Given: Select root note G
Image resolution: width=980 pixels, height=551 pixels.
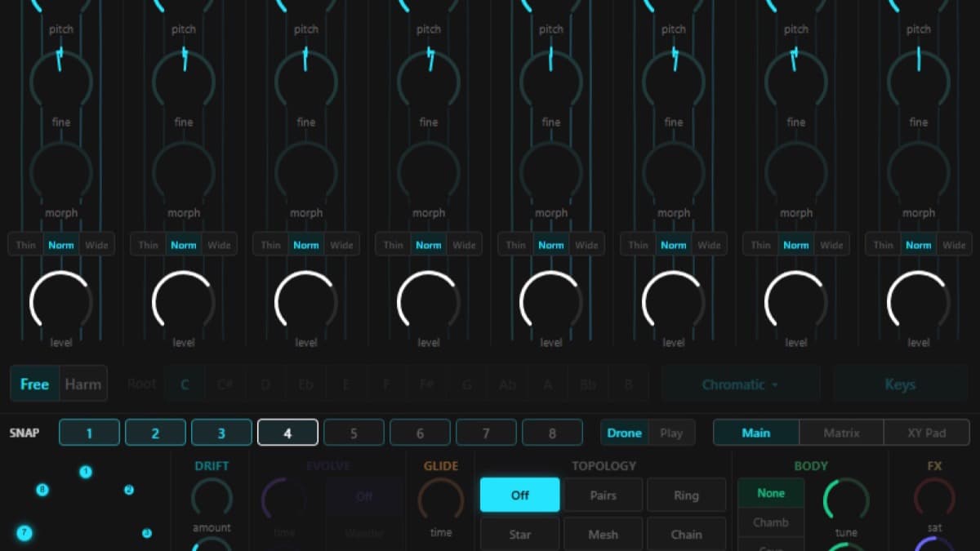Looking at the screenshot, I should pos(467,384).
